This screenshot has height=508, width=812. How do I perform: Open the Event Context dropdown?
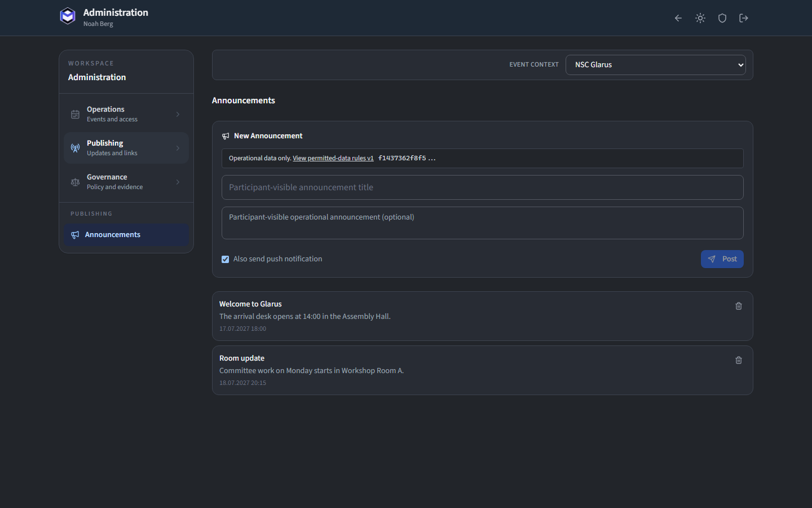(x=656, y=65)
